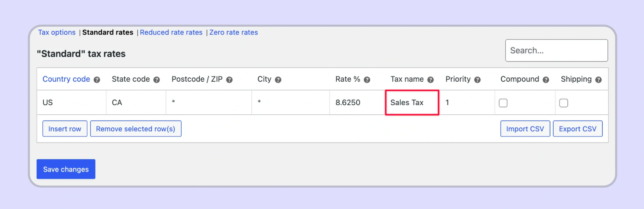Click the CA state code cell
644x209 pixels.
[x=136, y=102]
